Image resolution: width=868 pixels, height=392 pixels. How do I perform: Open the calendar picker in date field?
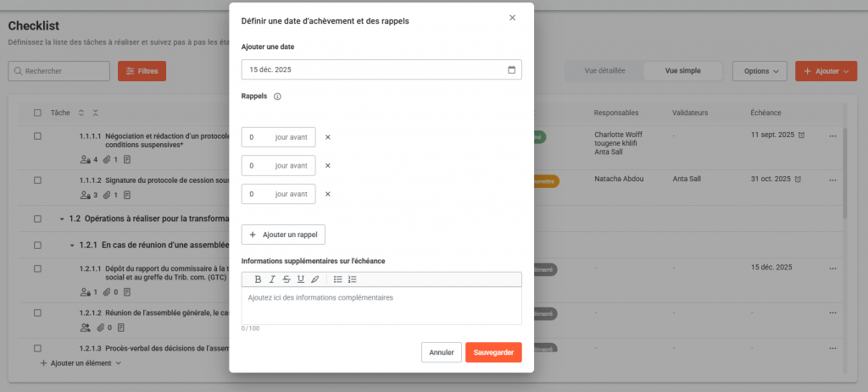coord(511,70)
